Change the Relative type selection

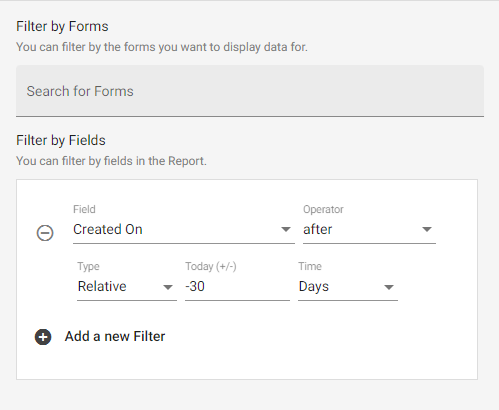click(x=127, y=287)
